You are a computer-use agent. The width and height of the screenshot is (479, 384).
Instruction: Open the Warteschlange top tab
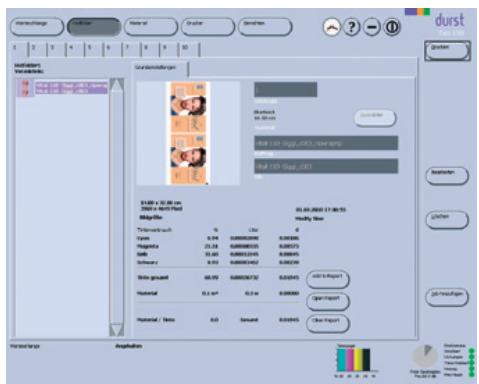[x=37, y=27]
